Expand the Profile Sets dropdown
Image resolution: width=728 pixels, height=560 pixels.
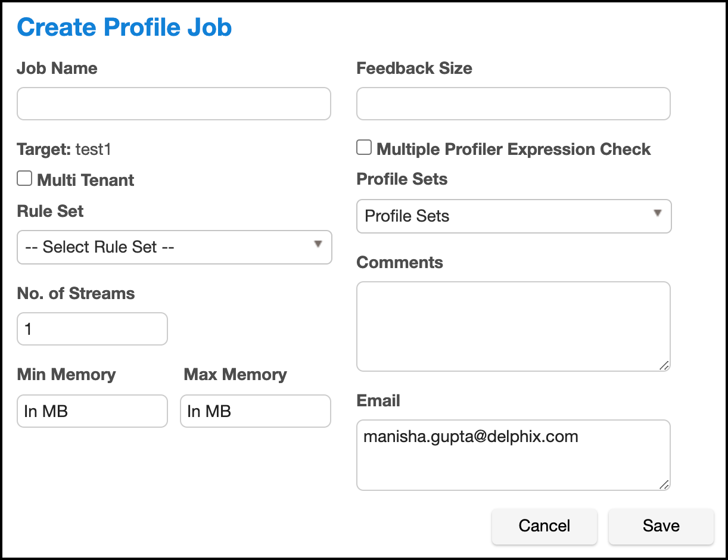[513, 216]
